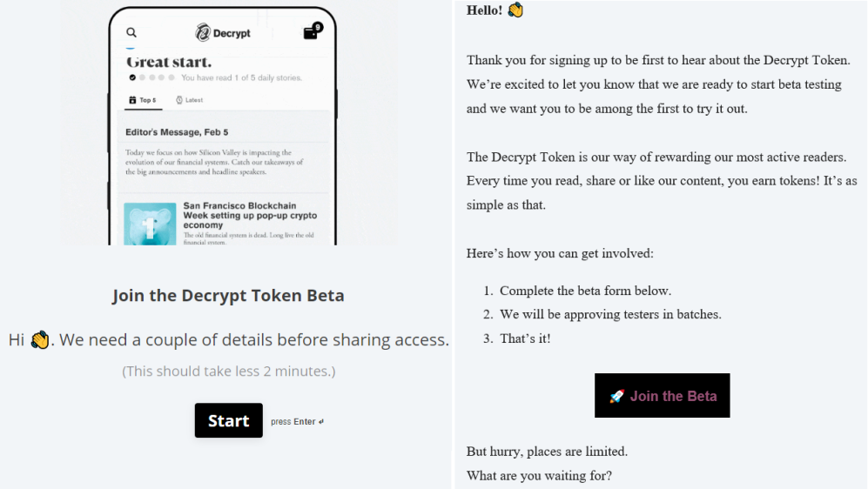Click the daily stories progress dots
This screenshot has width=868, height=489.
click(152, 77)
